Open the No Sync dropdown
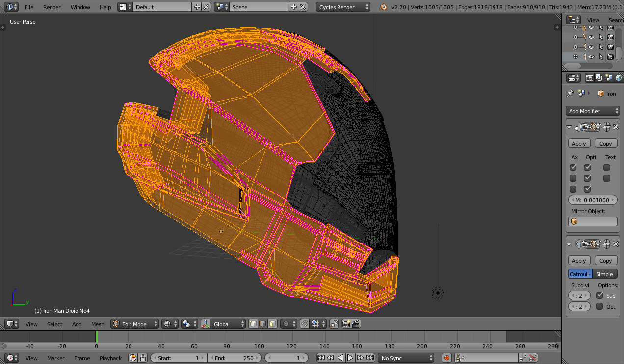This screenshot has height=364, width=624. coord(406,358)
